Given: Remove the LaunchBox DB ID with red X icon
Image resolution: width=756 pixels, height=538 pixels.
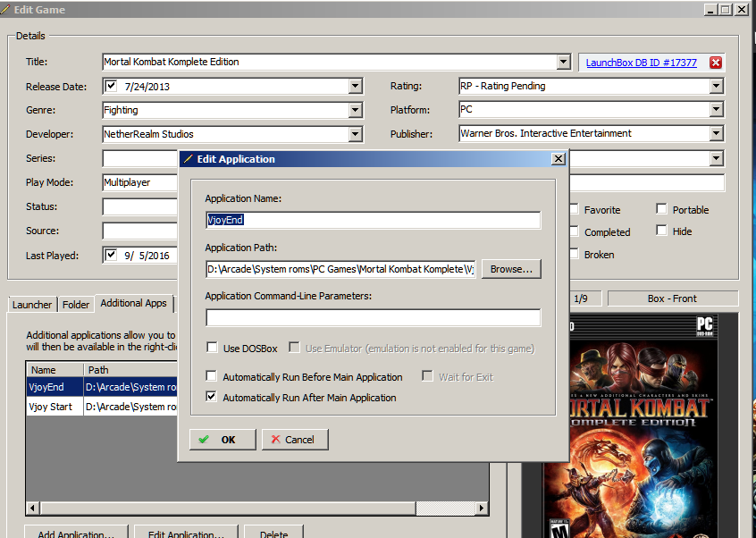Looking at the screenshot, I should coord(716,63).
